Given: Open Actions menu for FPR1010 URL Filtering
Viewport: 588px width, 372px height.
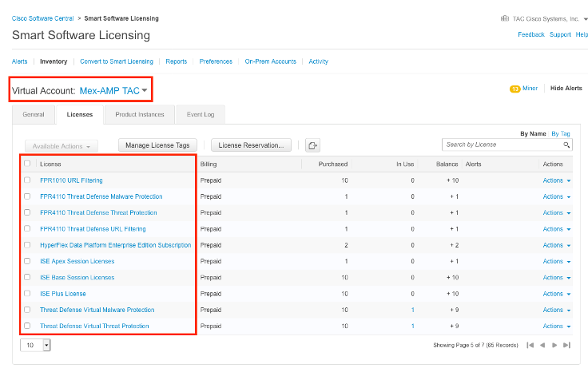Looking at the screenshot, I should point(557,180).
